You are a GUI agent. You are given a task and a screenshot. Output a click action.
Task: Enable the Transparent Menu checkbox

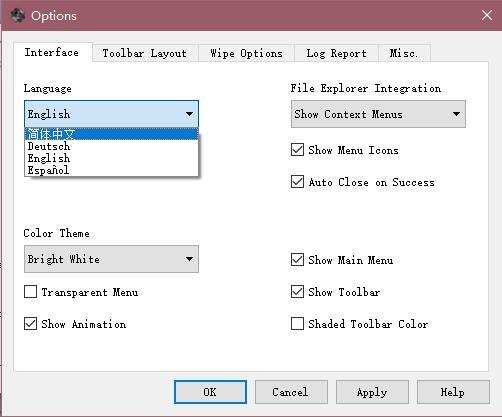(x=30, y=292)
